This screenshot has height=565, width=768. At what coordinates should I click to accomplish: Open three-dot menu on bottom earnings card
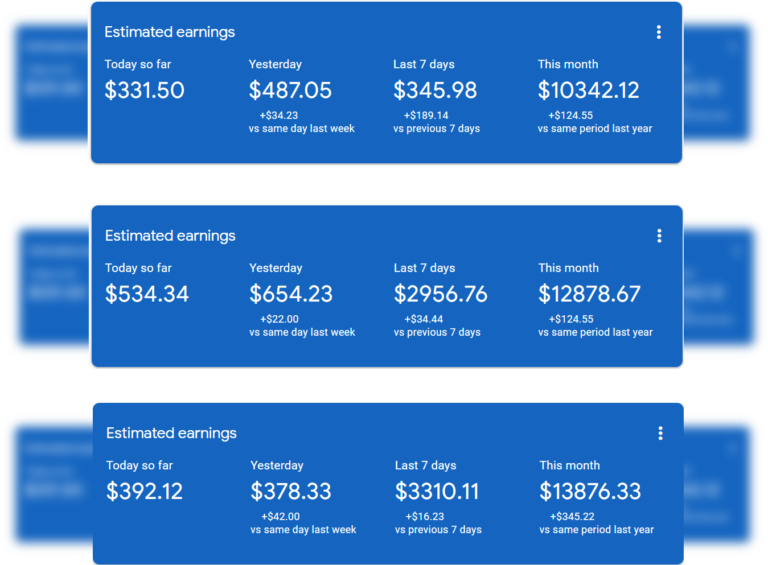coord(660,433)
